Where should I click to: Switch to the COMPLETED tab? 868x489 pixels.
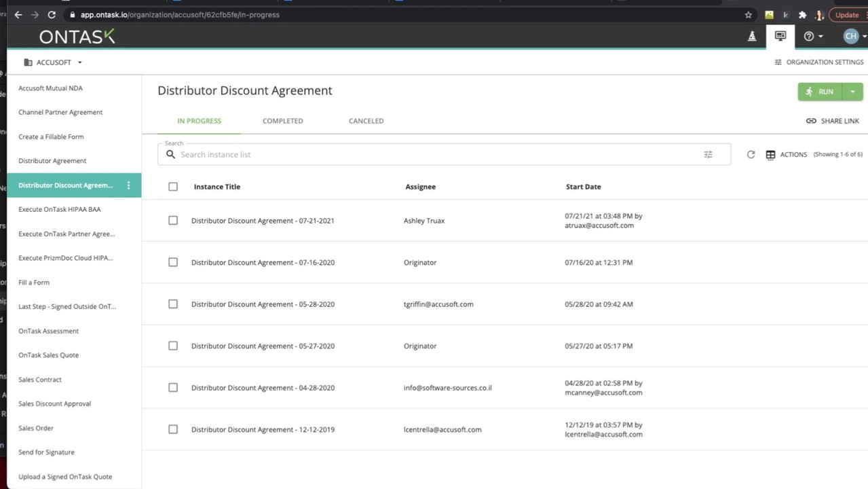282,121
